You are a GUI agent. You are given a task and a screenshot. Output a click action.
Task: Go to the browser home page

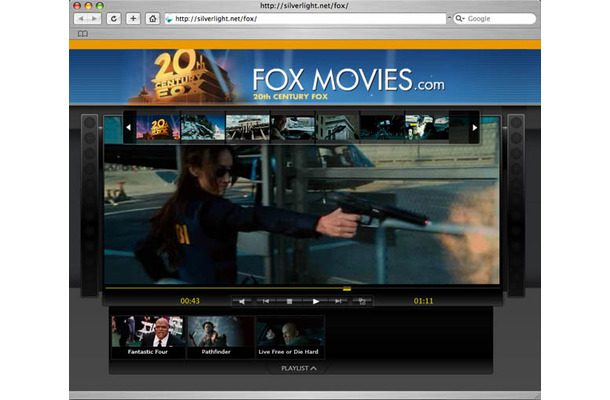(x=152, y=19)
